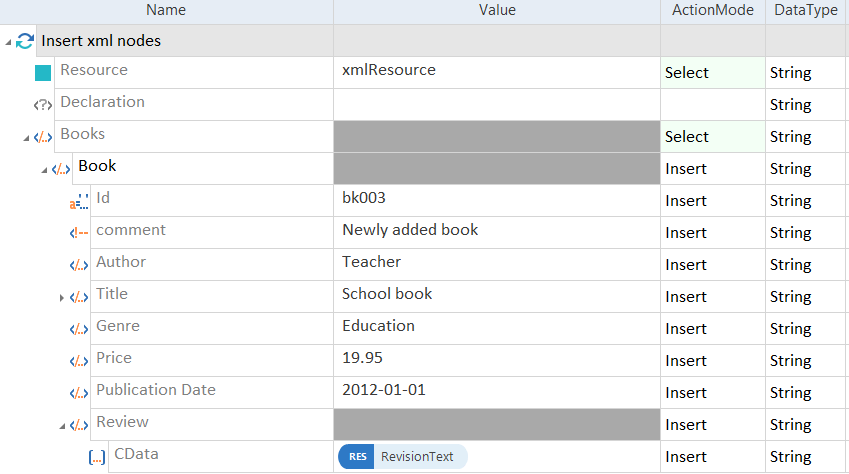
Task: Click the DataType column header
Action: coord(806,10)
